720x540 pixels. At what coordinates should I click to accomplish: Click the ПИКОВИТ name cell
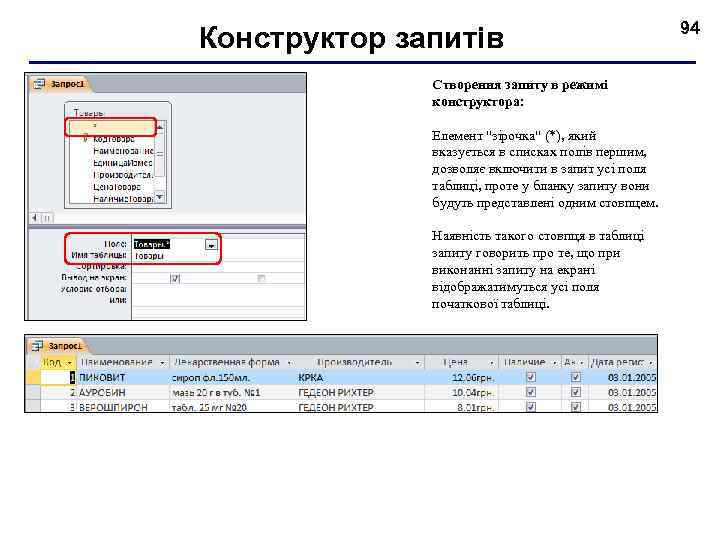click(123, 377)
